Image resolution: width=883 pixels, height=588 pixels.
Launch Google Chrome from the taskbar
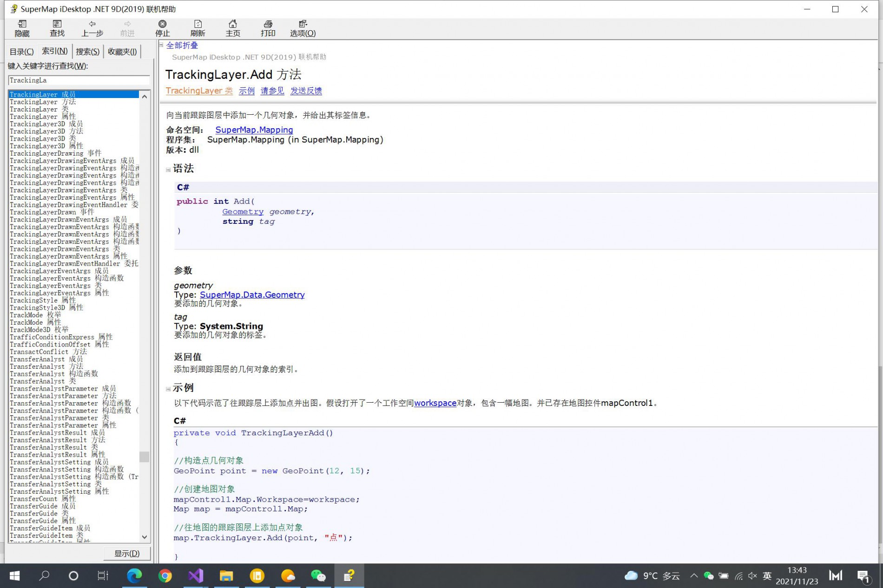point(165,576)
